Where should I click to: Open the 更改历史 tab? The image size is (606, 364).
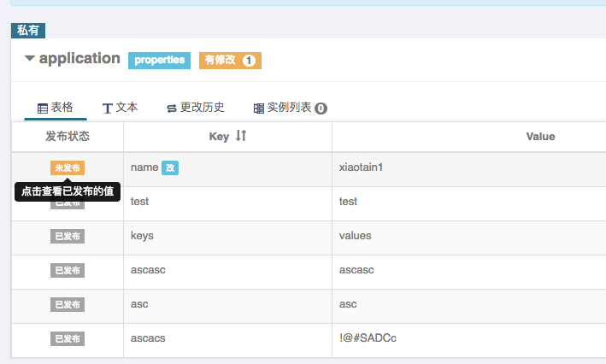click(x=195, y=108)
